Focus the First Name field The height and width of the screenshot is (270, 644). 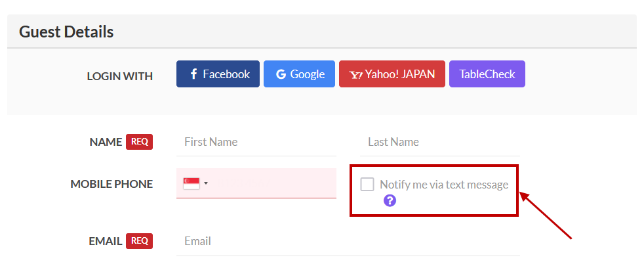(x=256, y=142)
